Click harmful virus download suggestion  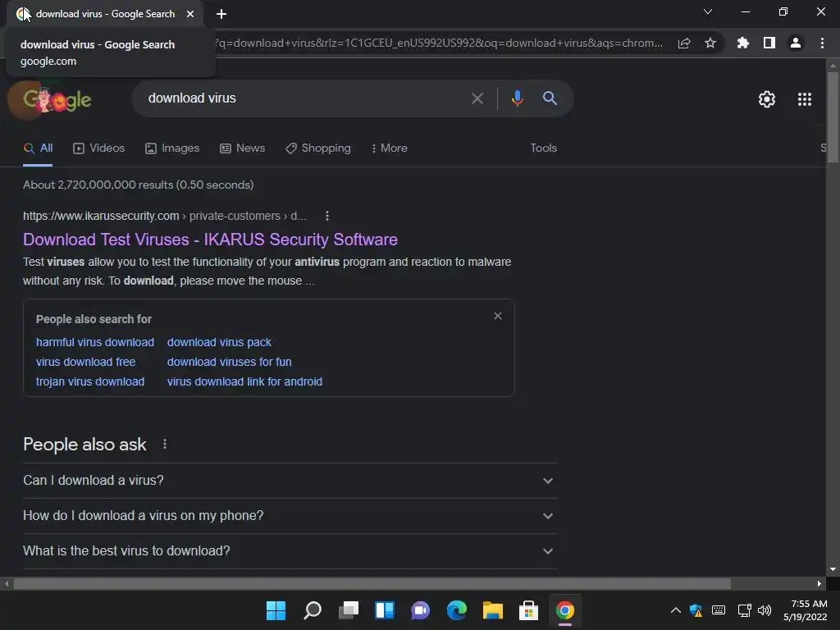click(x=95, y=342)
